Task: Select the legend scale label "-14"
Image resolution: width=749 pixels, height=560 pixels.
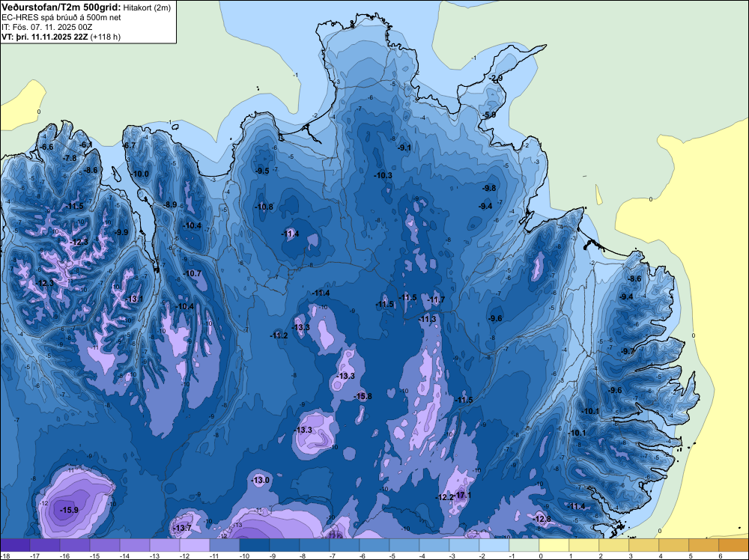Action: pos(124,556)
